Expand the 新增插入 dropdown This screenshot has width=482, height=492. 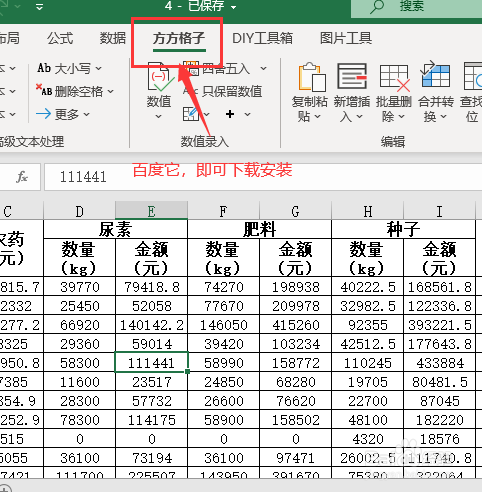pos(359,116)
